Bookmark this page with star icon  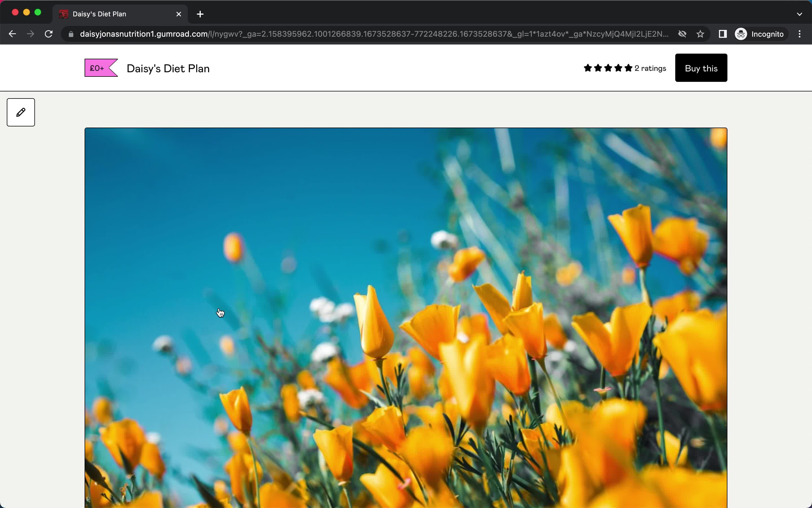pos(700,34)
